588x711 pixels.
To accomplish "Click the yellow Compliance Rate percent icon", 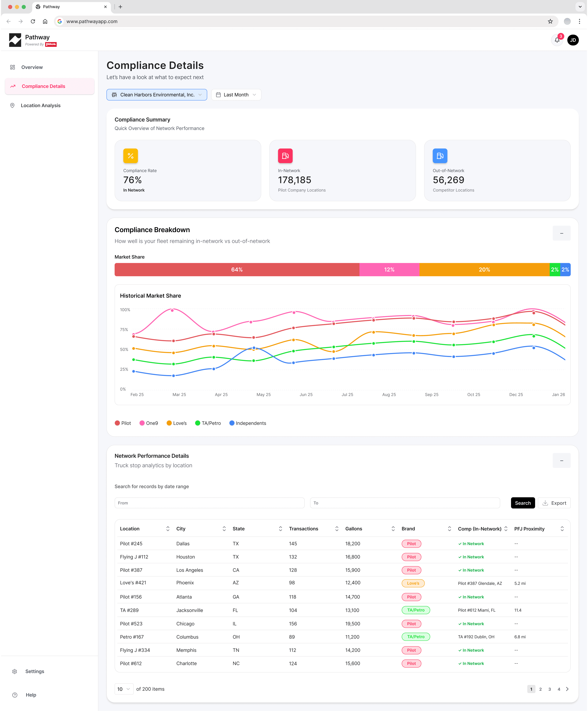I will click(x=130, y=156).
